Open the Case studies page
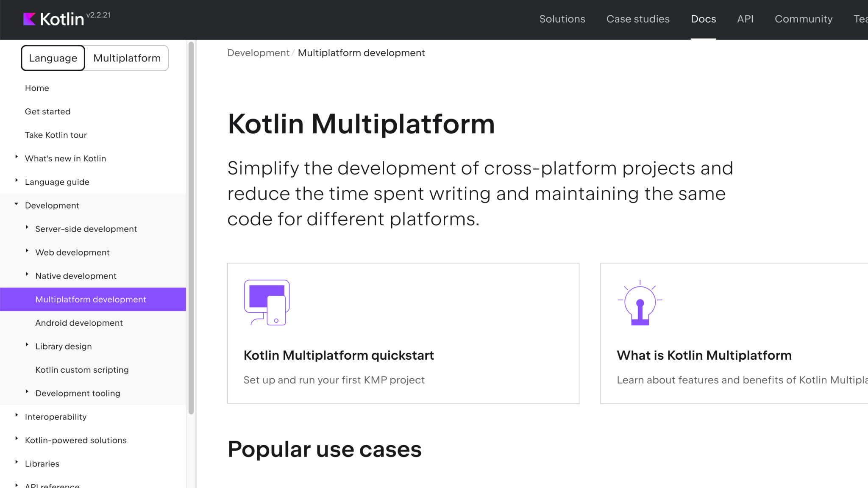868x488 pixels. 638,19
